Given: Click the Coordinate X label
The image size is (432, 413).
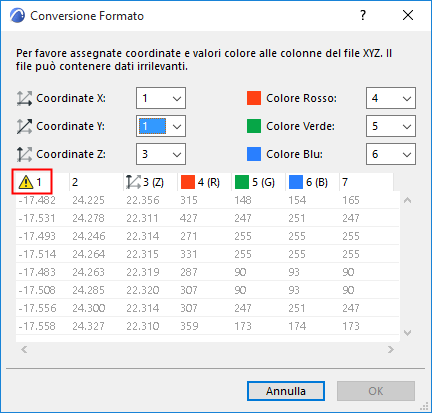Looking at the screenshot, I should [71, 98].
